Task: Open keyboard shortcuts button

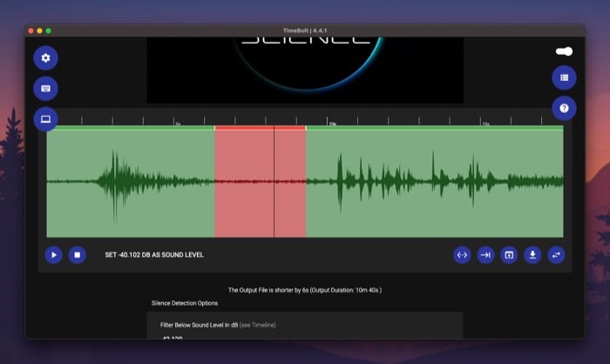Action: click(45, 88)
